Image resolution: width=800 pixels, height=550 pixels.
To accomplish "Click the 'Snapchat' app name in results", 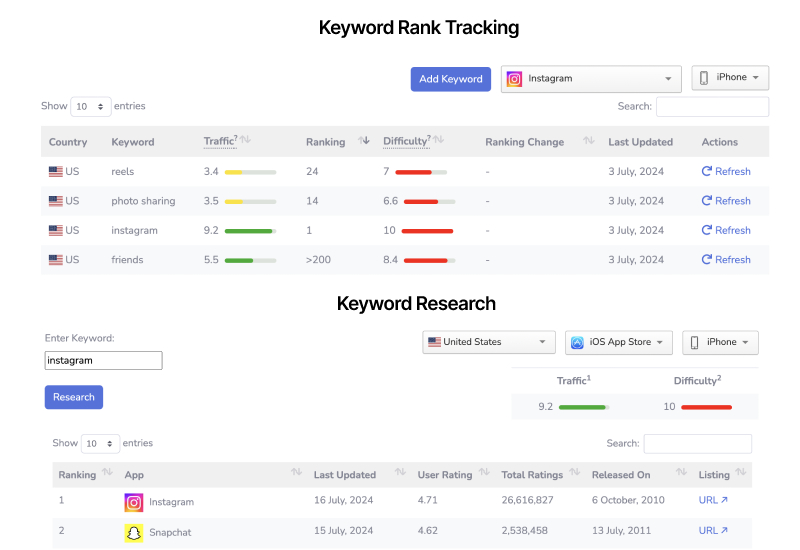I will (170, 533).
